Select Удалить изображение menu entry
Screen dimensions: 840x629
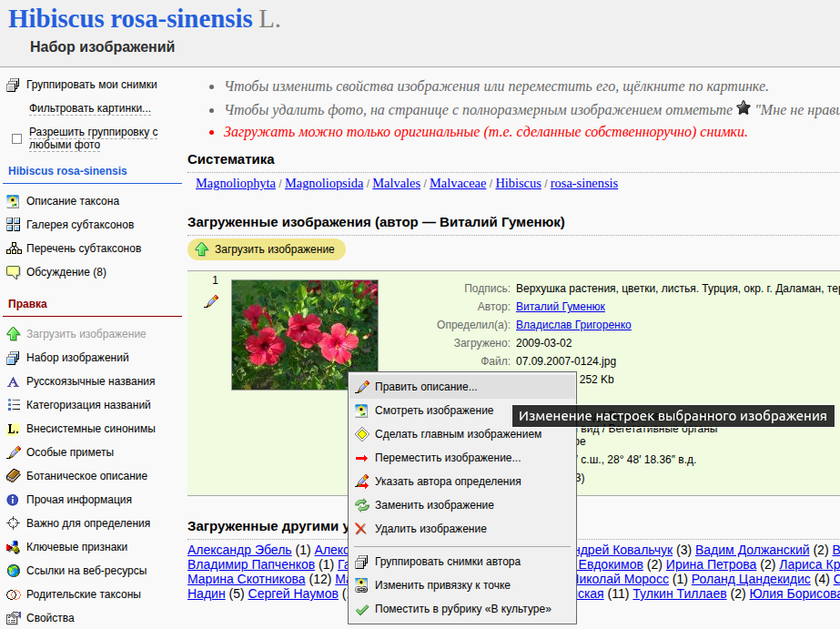(x=462, y=528)
